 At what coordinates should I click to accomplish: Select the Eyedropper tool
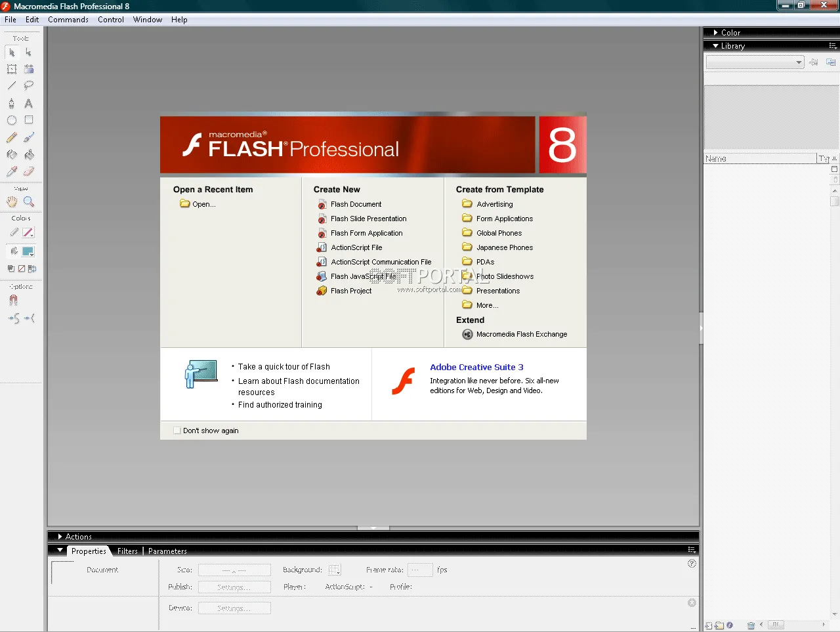click(12, 171)
